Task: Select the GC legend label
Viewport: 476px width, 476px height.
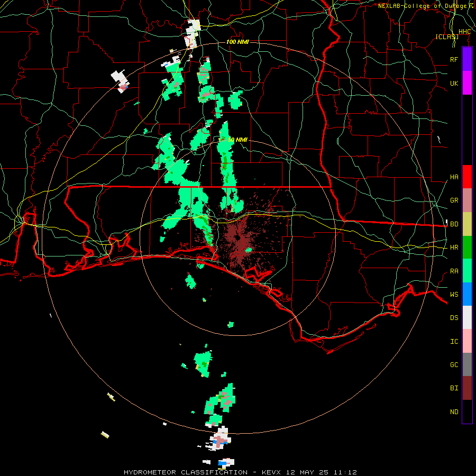Action: 454,365
